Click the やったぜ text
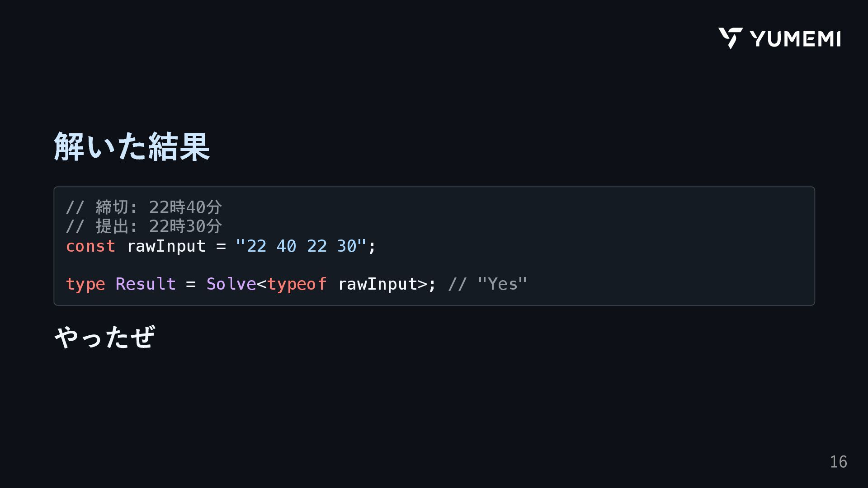 click(x=104, y=337)
